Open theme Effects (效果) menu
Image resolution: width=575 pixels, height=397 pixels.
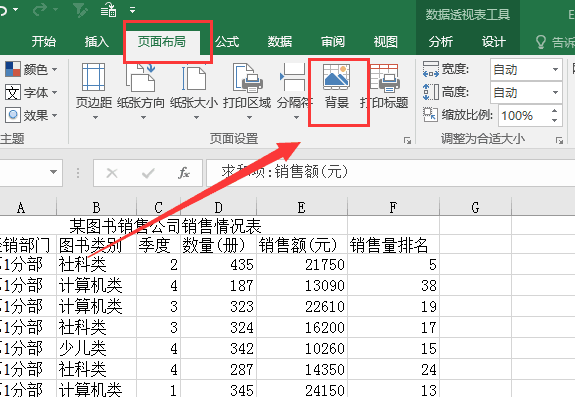(x=31, y=115)
